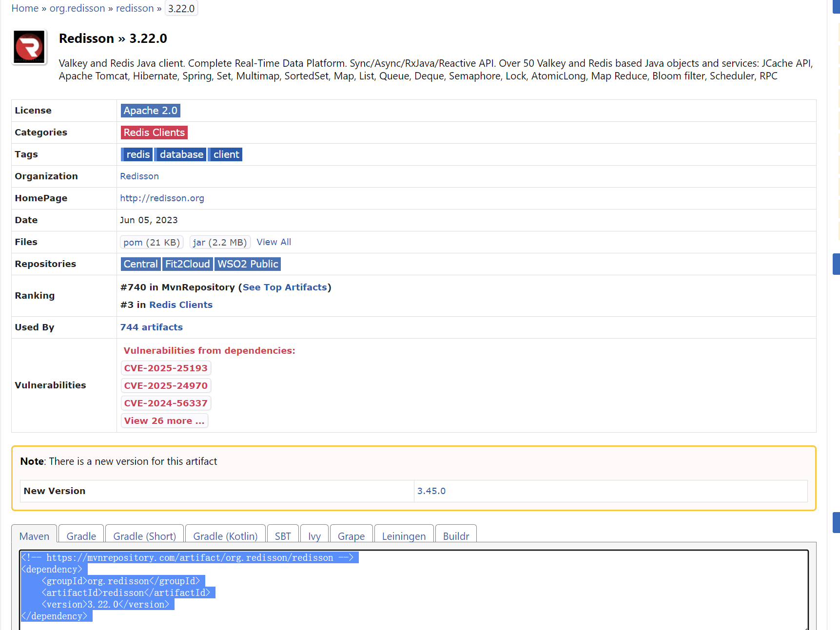The height and width of the screenshot is (630, 840).
Task: Open CVE-2024-56337 vulnerability
Action: [x=166, y=403]
